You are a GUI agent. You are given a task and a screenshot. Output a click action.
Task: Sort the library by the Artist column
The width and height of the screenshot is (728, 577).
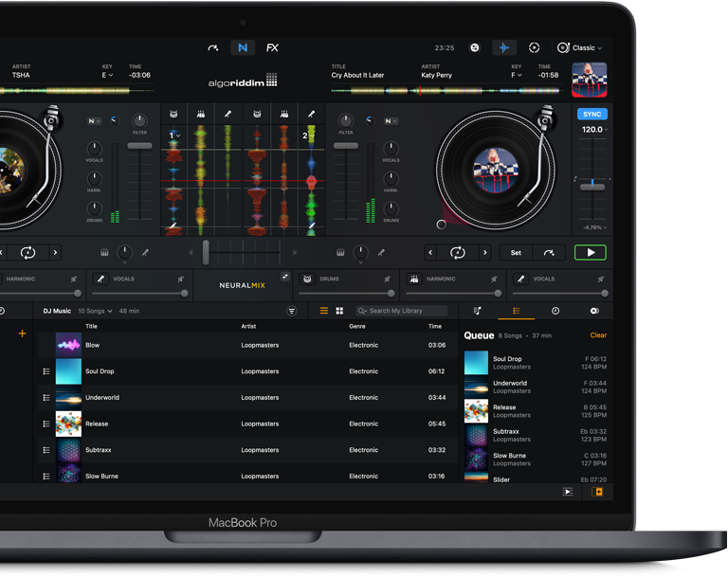coord(248,326)
